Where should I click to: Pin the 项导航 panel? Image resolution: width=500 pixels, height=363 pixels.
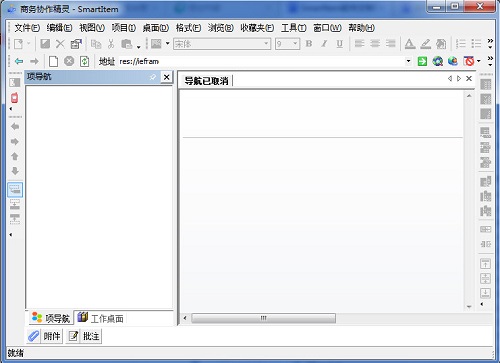[153, 77]
